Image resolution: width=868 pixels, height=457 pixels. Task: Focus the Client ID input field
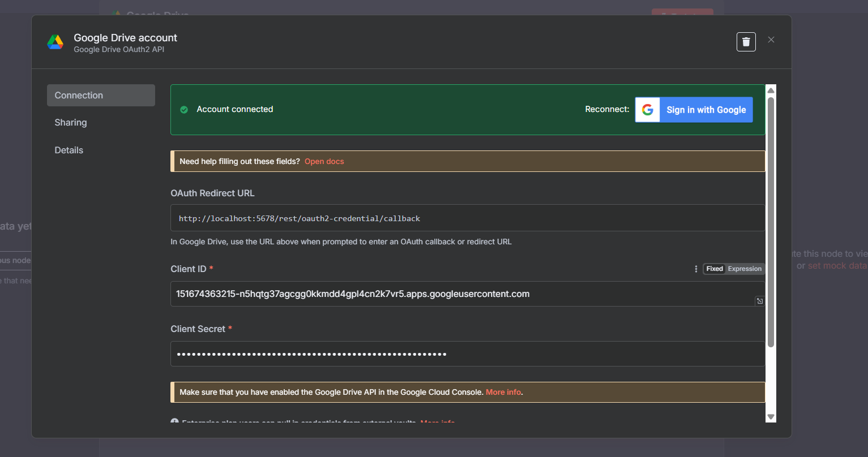pyautogui.click(x=468, y=294)
